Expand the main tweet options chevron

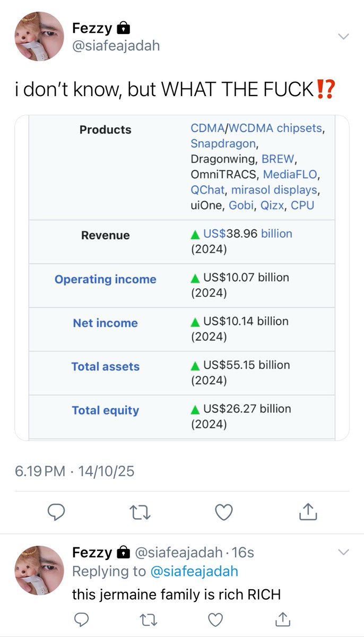[x=344, y=36]
